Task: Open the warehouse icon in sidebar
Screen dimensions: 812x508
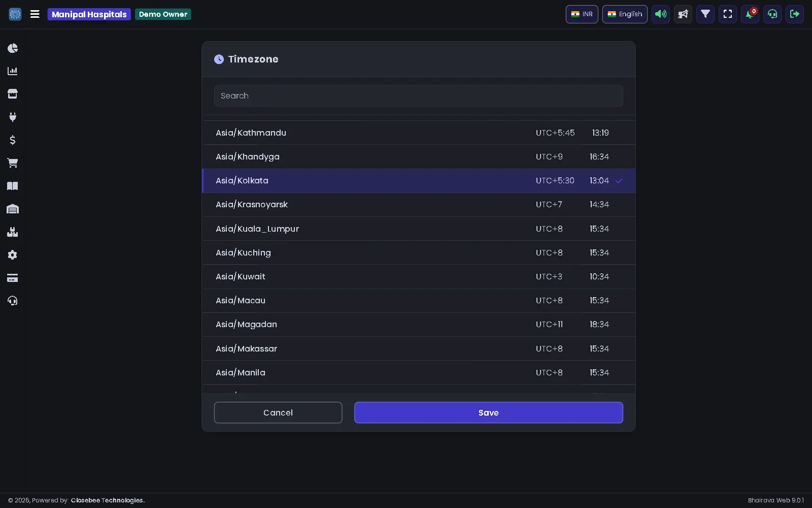Action: pos(13,209)
